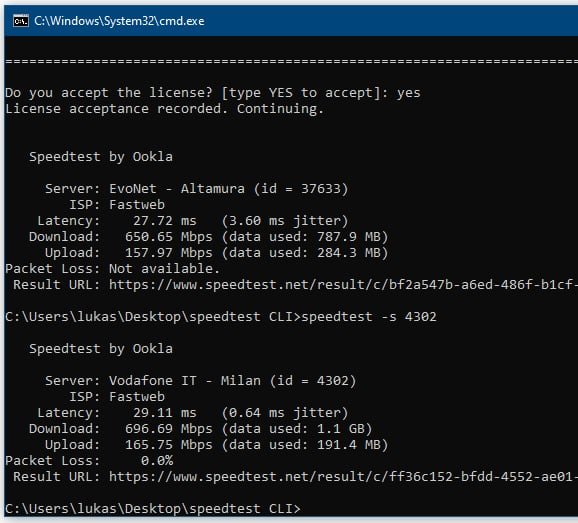Click the license prompt 'yes' answer
Viewport: 578px width, 523px height.
pos(409,93)
